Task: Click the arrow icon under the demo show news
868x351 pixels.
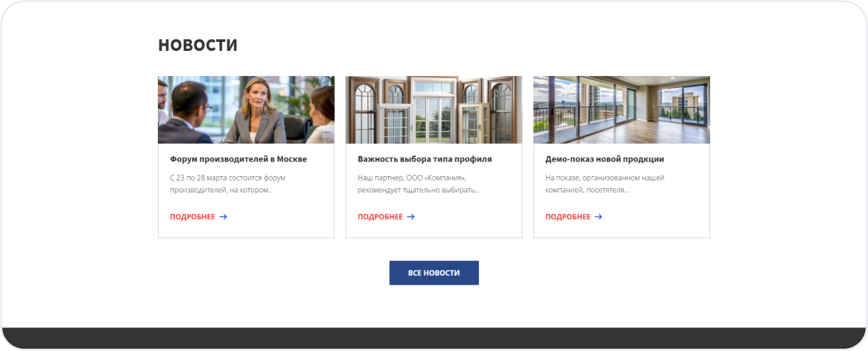Action: click(x=599, y=217)
